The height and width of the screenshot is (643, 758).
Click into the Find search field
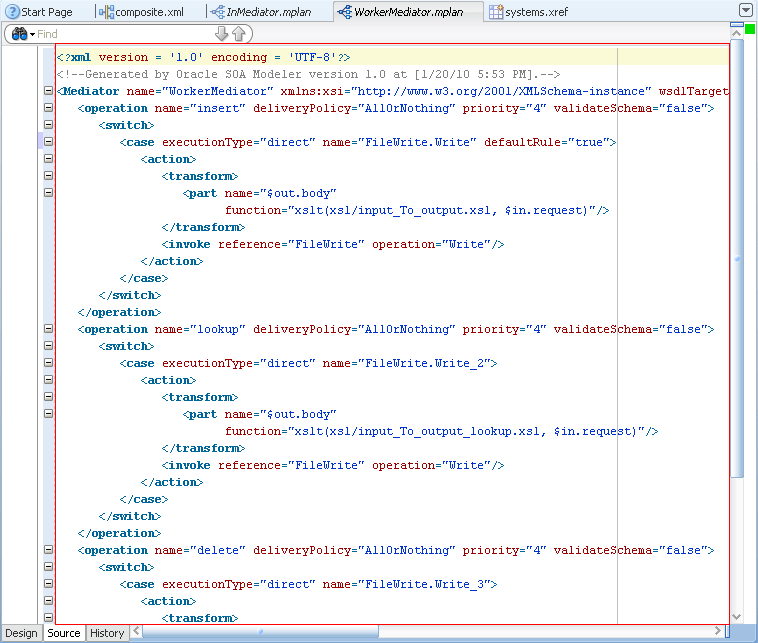tap(123, 34)
